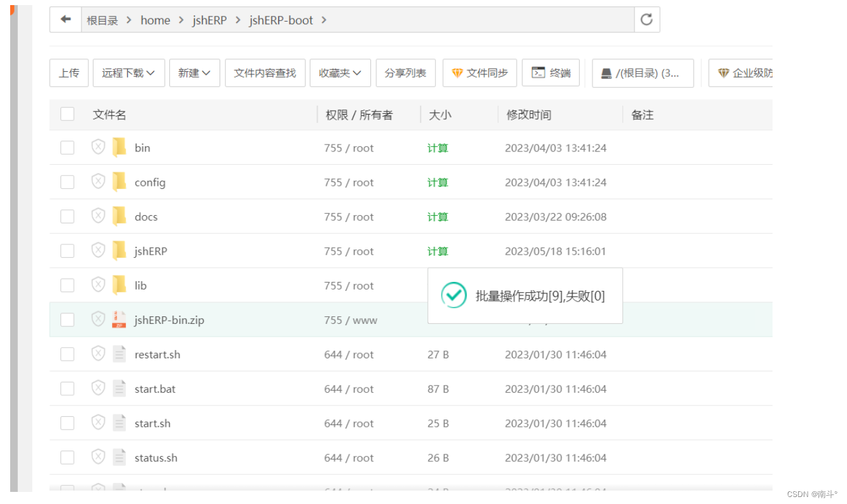Open the jshERP-bin.zip file name
This screenshot has height=504, width=847.
point(169,320)
